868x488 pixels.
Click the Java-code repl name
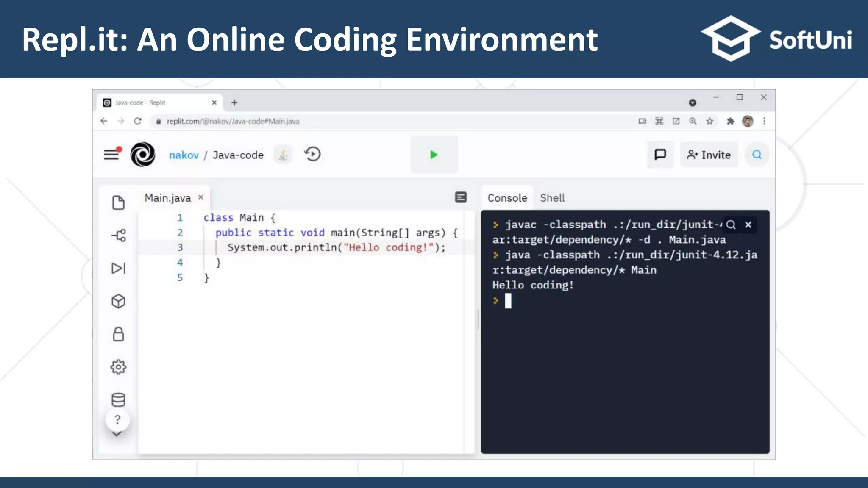click(x=238, y=155)
